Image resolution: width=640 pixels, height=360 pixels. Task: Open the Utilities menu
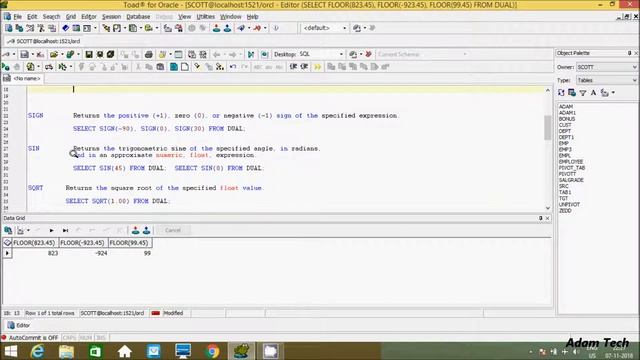pyautogui.click(x=205, y=17)
